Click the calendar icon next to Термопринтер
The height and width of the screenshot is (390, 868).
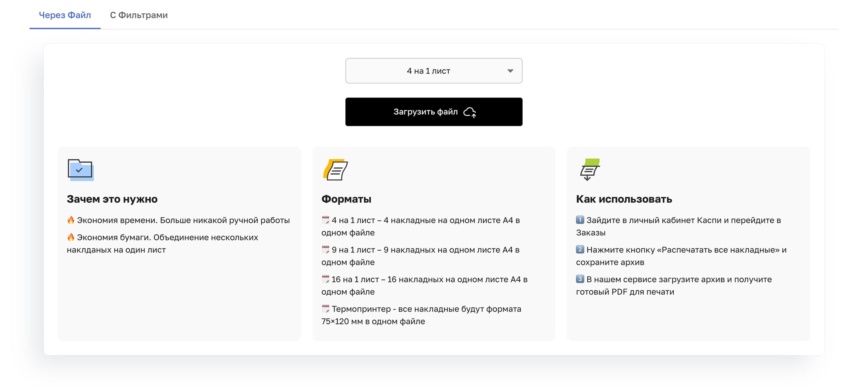point(325,308)
